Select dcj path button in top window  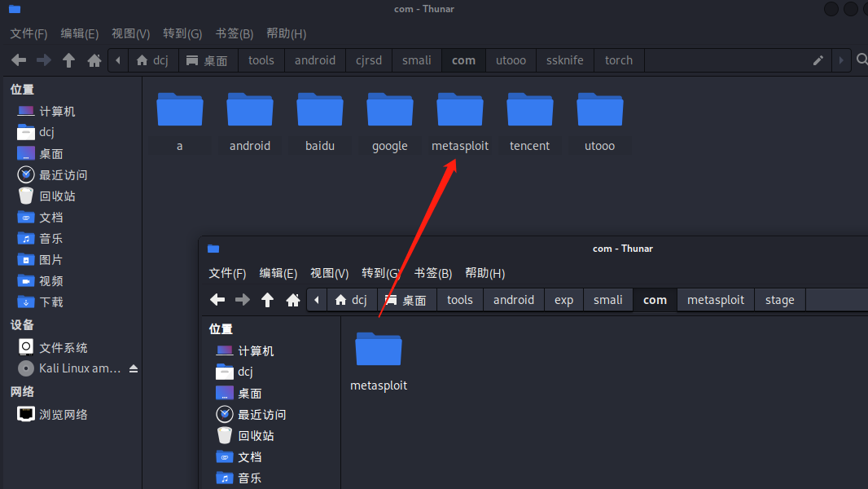point(153,60)
